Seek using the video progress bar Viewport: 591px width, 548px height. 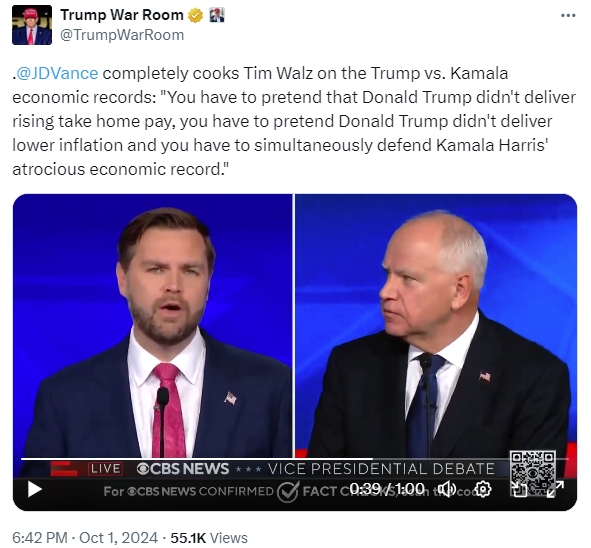coord(295,459)
